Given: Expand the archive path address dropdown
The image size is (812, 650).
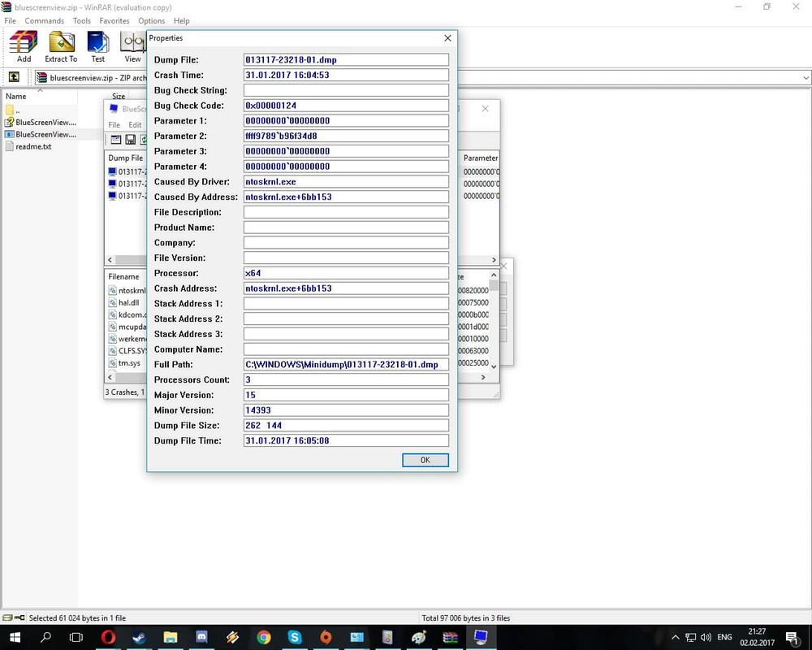Looking at the screenshot, I should [806, 78].
